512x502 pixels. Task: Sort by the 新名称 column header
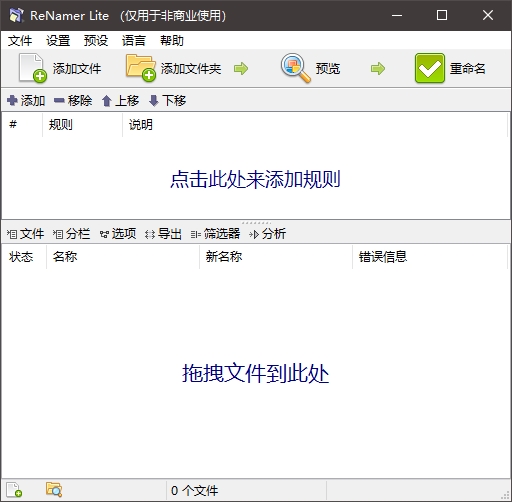click(x=276, y=257)
